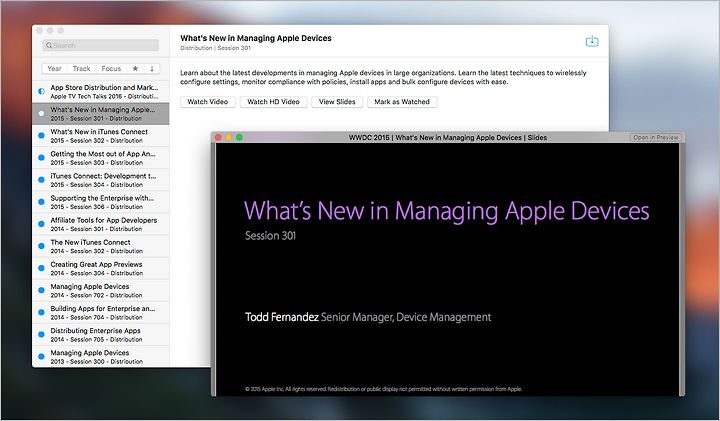The height and width of the screenshot is (421, 720).
Task: Click the share icon beside the session title
Action: click(592, 41)
